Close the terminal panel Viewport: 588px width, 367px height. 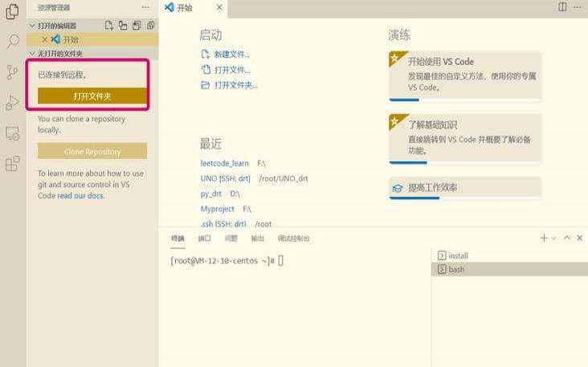pyautogui.click(x=580, y=238)
